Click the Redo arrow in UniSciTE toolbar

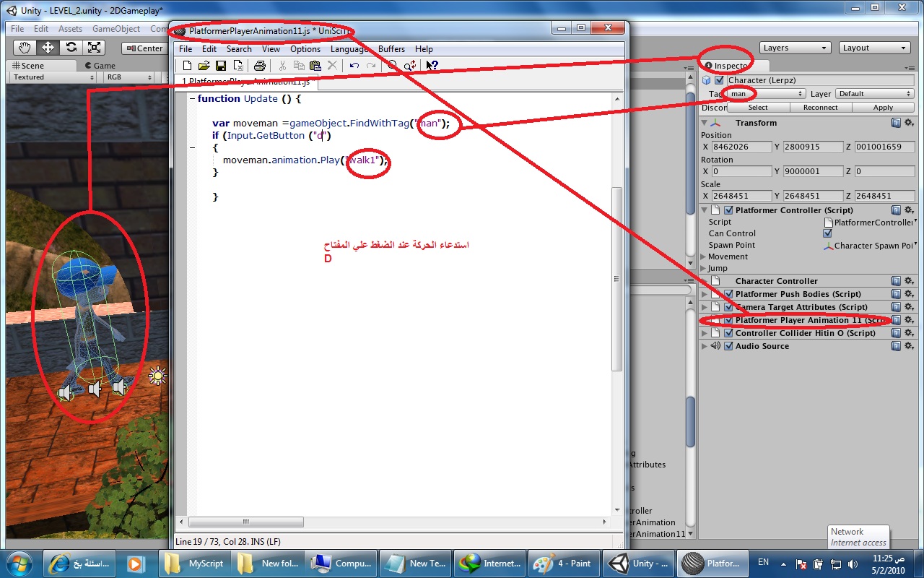pyautogui.click(x=371, y=66)
